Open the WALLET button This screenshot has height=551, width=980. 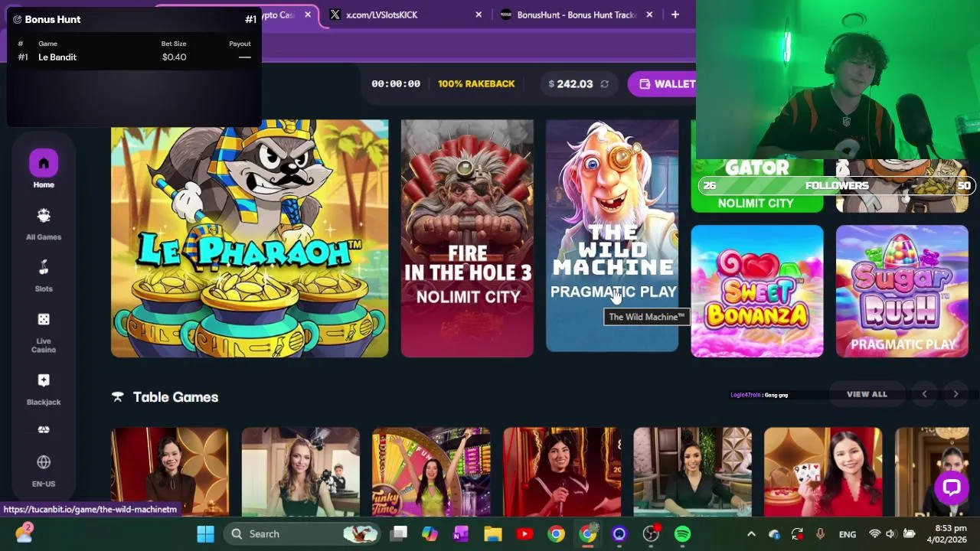click(x=663, y=84)
